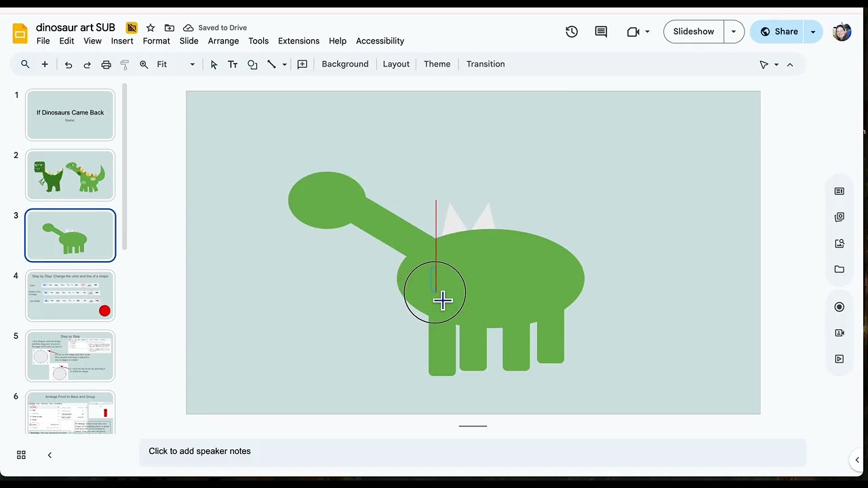Select slide 1 If Dinosaurs Came Back
The image size is (868, 488).
click(71, 115)
